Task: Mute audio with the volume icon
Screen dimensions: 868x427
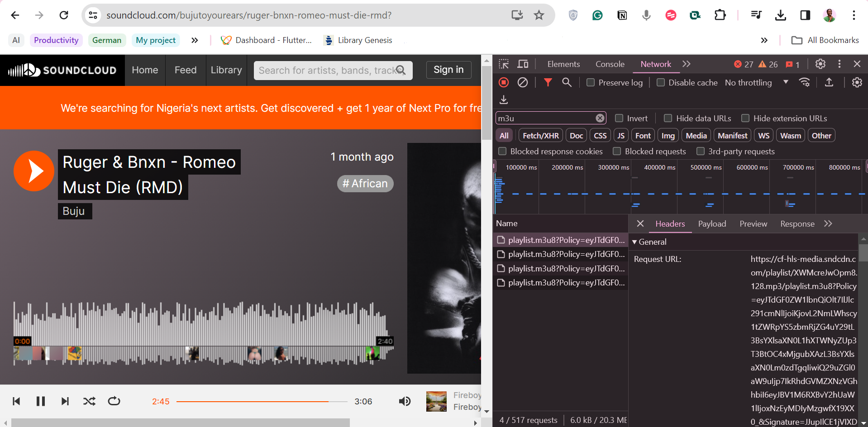Action: coord(404,401)
